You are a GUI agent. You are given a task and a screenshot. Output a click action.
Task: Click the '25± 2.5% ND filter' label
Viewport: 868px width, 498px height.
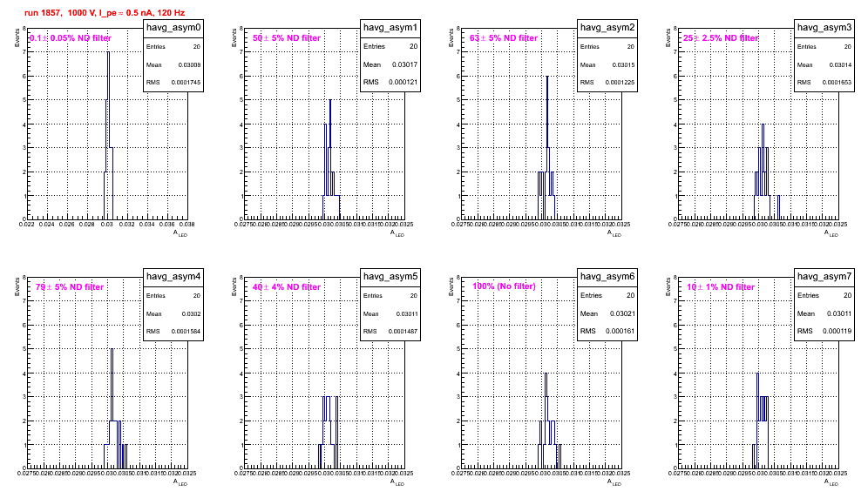[x=721, y=38]
